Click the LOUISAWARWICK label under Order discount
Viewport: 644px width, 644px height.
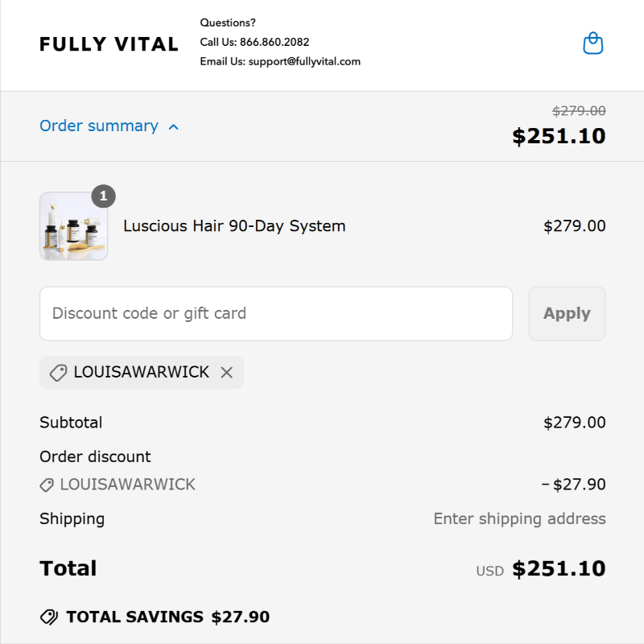tap(128, 485)
